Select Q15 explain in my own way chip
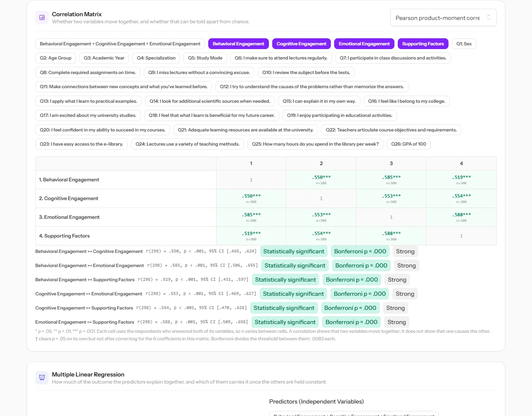The image size is (532, 416). point(319,101)
